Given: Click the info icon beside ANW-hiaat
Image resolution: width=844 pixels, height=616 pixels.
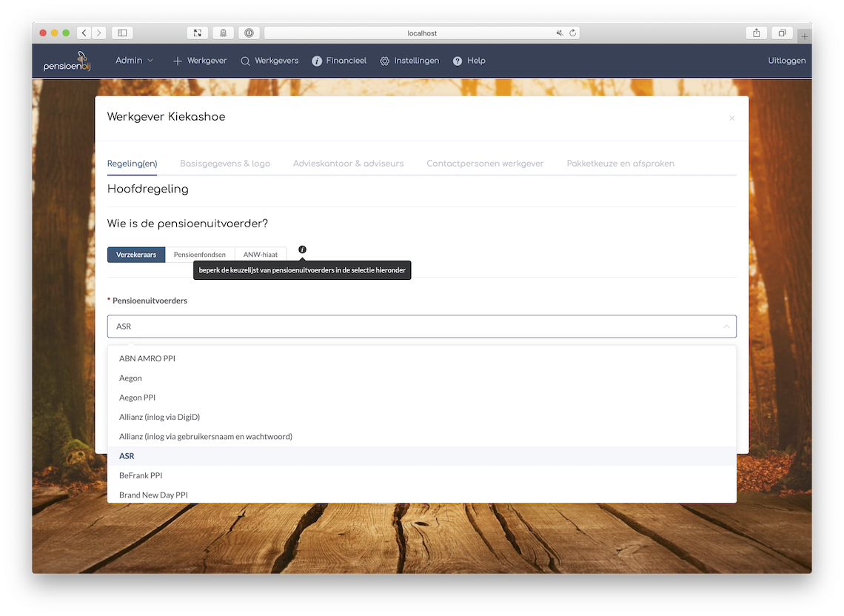Looking at the screenshot, I should coord(302,250).
